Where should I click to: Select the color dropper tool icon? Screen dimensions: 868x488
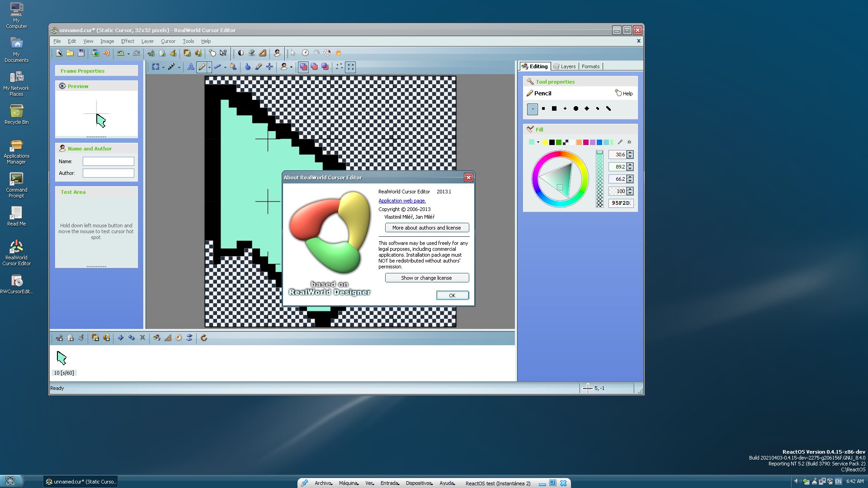259,67
